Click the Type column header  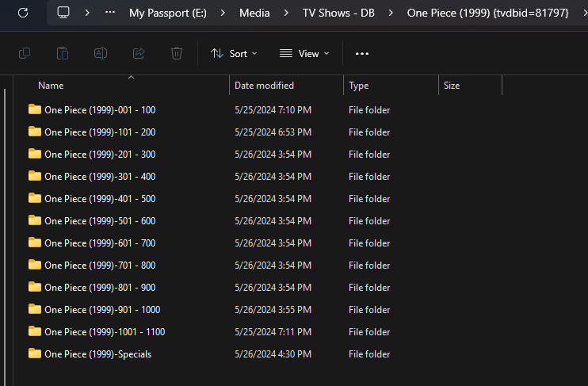(x=359, y=86)
